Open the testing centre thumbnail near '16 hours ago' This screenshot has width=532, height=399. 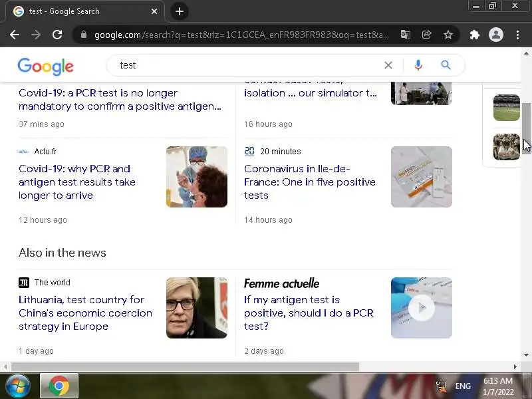tap(422, 93)
